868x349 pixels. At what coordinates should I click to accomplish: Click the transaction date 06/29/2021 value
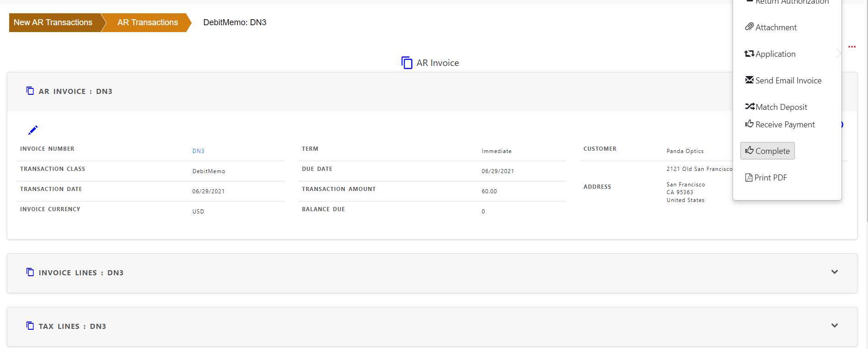209,191
